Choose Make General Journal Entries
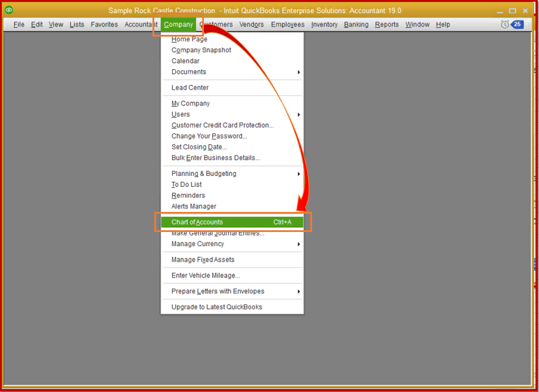 (232, 233)
